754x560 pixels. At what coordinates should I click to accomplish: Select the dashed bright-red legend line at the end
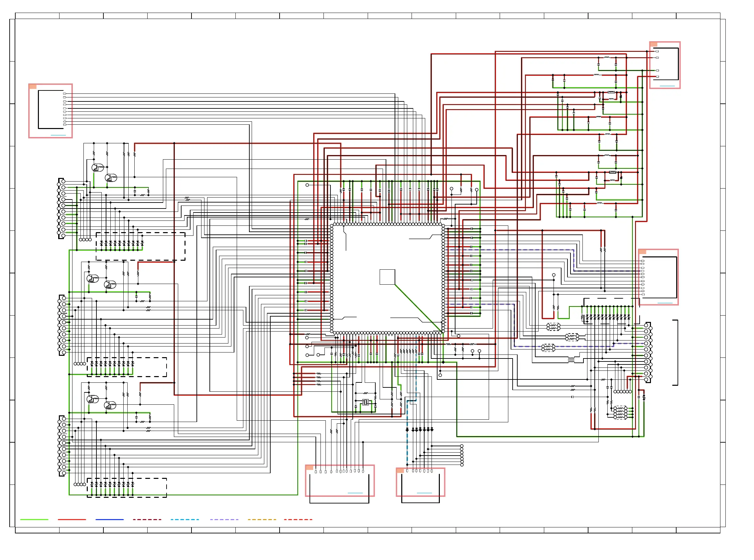[x=298, y=519]
